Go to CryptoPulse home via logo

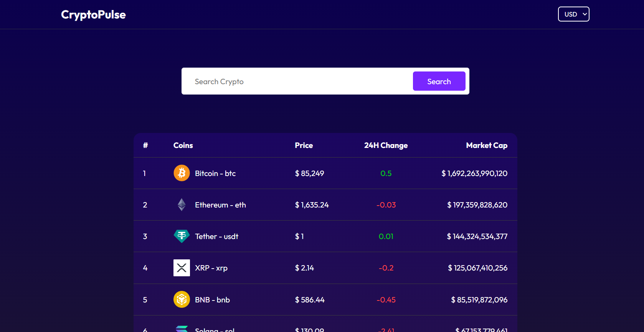pyautogui.click(x=93, y=15)
